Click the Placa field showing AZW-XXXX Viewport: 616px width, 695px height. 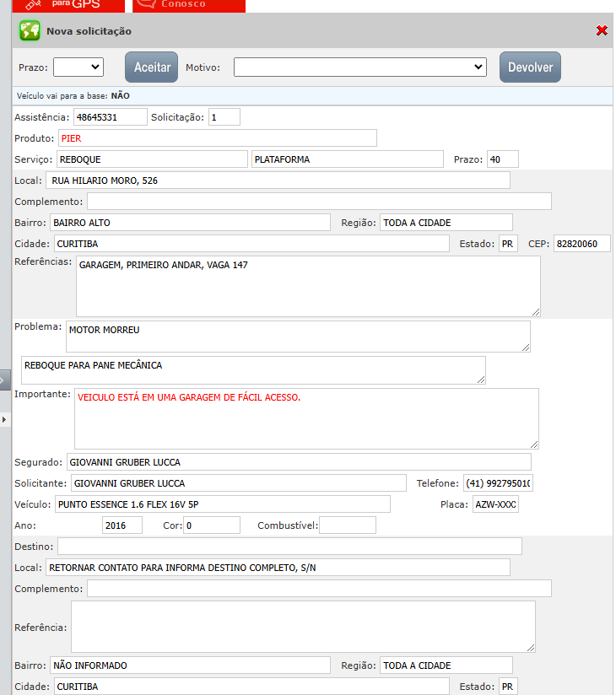495,504
